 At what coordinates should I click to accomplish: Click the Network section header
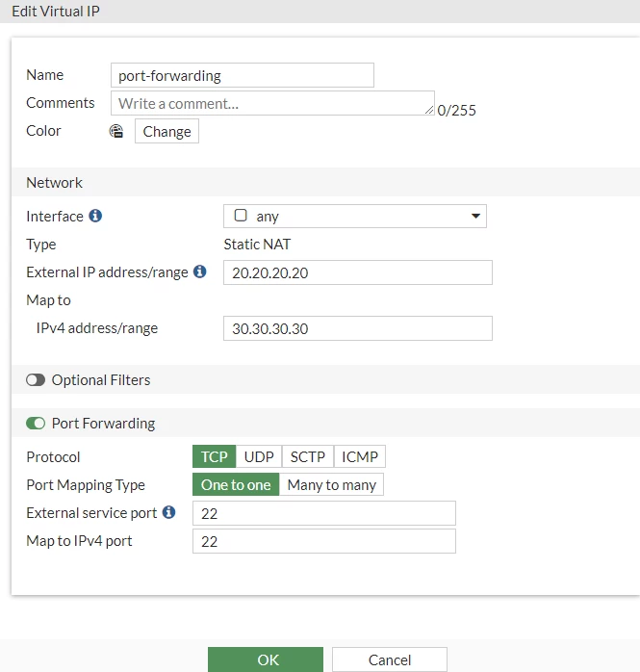pos(325,182)
